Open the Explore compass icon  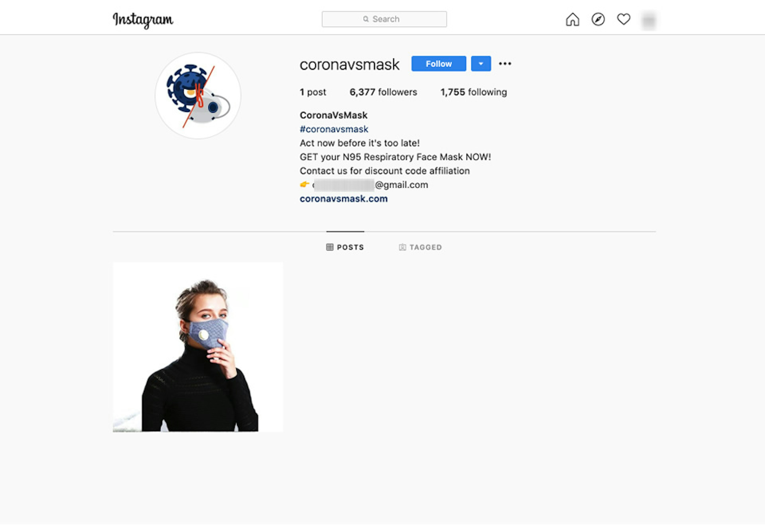598,19
